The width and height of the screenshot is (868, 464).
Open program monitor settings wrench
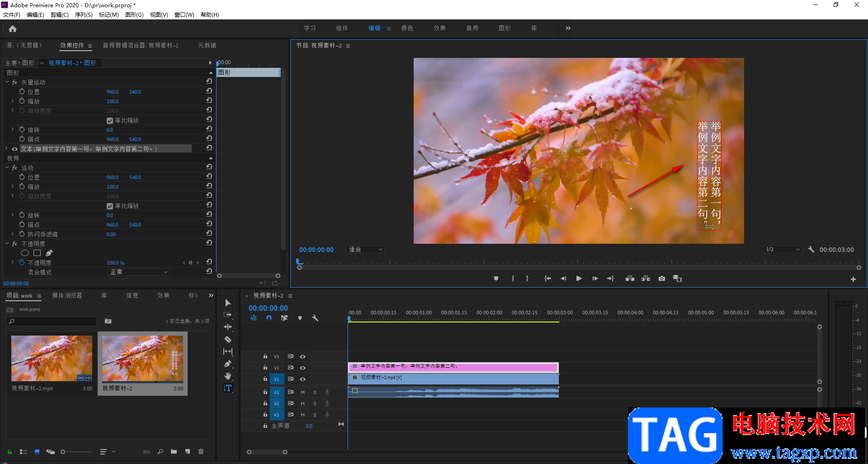(811, 249)
